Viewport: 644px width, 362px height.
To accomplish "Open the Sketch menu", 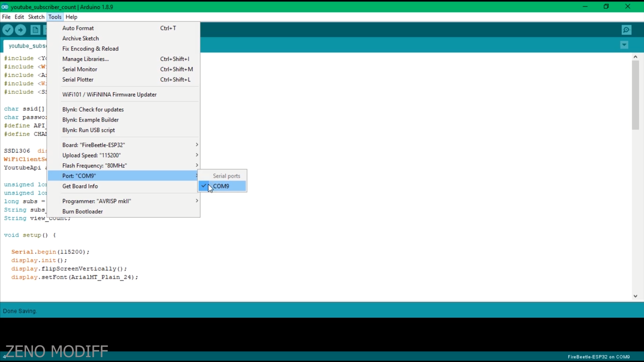I will pyautogui.click(x=36, y=17).
